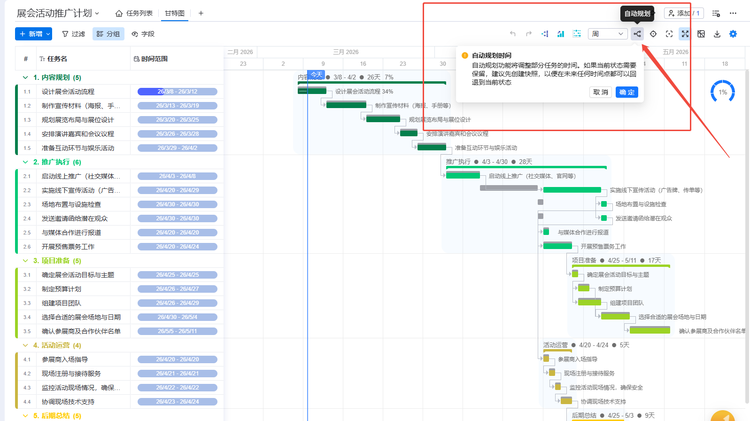Click the undo arrow icon
Image resolution: width=750 pixels, height=421 pixels.
tap(513, 34)
